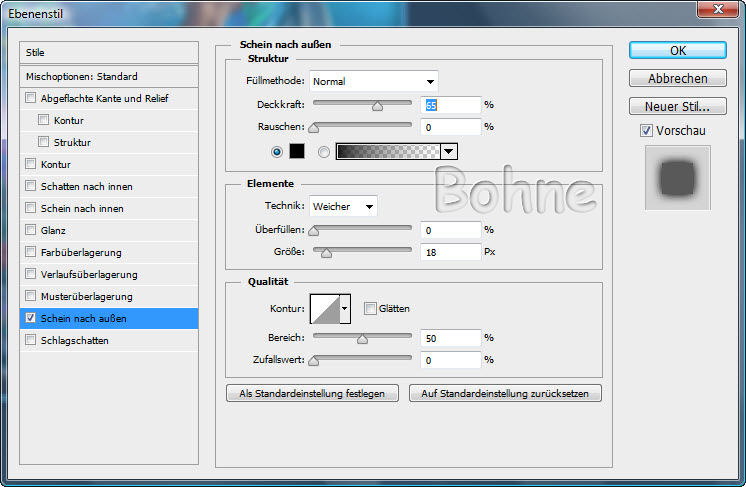The width and height of the screenshot is (746, 487).
Task: Uncheck the Schein nach außen checkbox
Action: (x=31, y=318)
